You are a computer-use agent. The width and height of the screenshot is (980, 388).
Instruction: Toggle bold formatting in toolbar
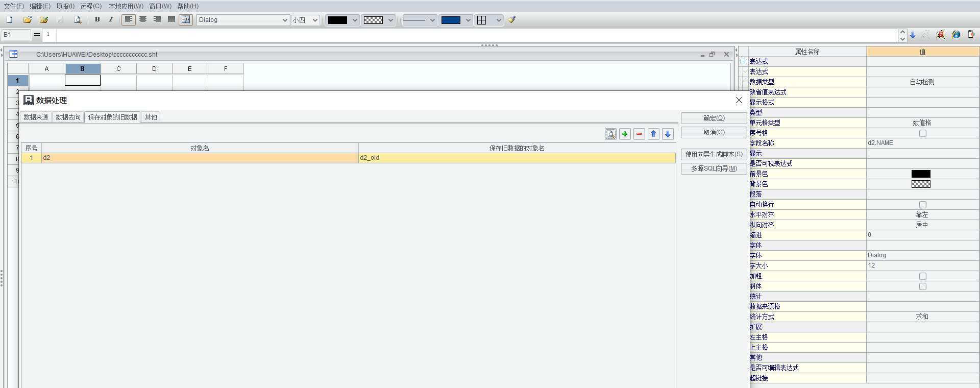[x=97, y=20]
